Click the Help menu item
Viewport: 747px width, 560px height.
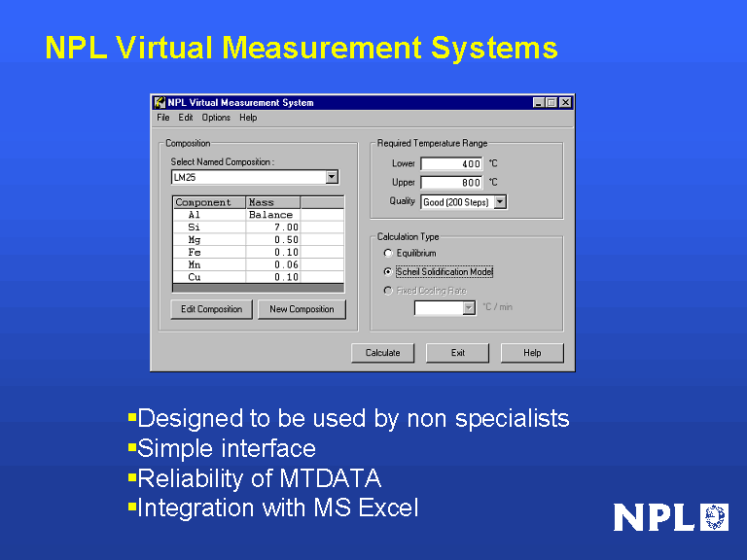[x=248, y=118]
